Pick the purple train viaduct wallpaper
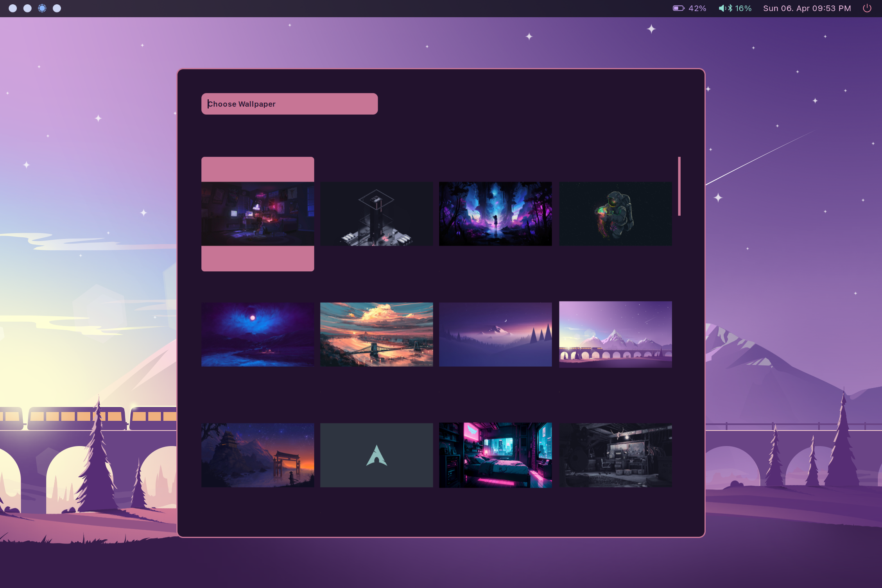Viewport: 882px width, 588px height. 615,334
